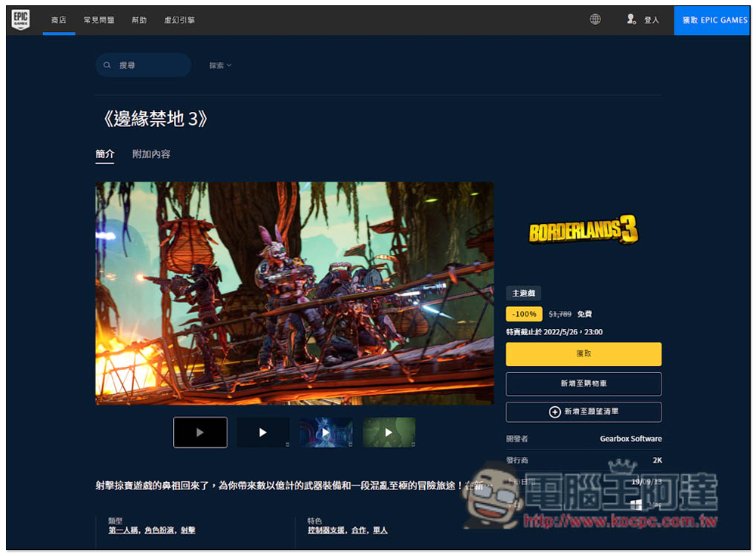This screenshot has width=756, height=556.
Task: Open the 商店 menu item
Action: 59,20
